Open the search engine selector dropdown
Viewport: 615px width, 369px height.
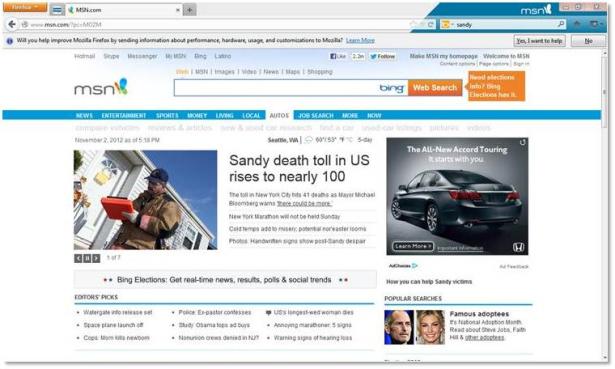(447, 24)
